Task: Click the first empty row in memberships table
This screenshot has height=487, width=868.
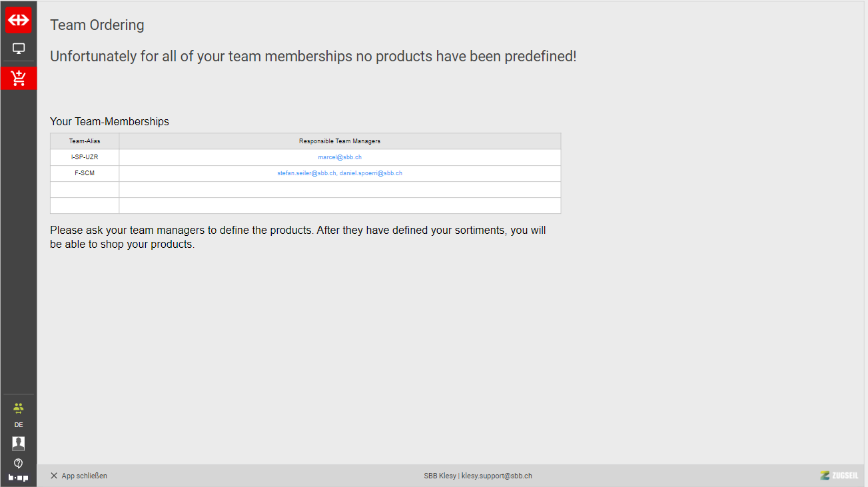Action: pyautogui.click(x=305, y=189)
